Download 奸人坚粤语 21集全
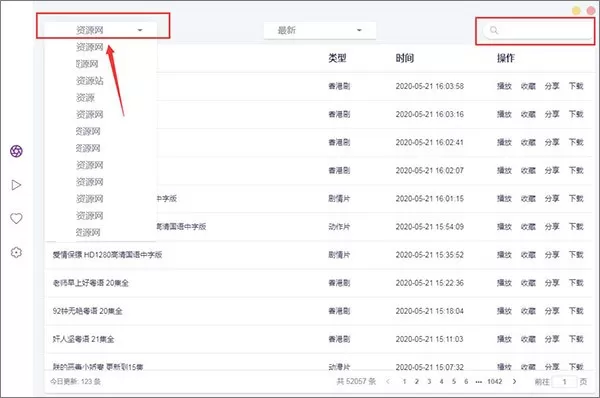Viewport: 600px width, 398px height. pyautogui.click(x=576, y=339)
